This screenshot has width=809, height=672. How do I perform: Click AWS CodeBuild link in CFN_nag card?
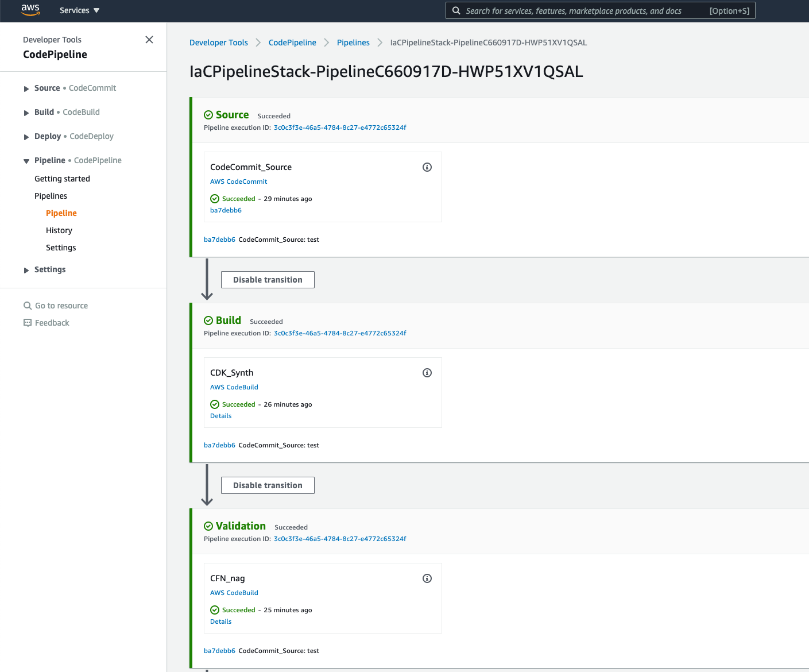(234, 593)
